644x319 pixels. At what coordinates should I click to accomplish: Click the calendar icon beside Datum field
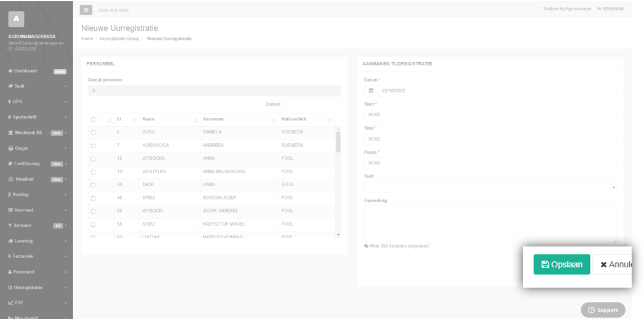tap(371, 91)
